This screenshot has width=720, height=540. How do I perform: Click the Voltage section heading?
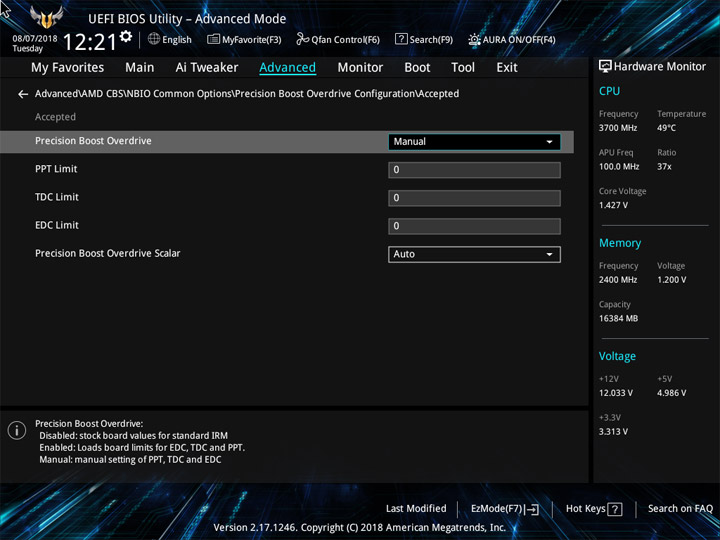coord(617,356)
